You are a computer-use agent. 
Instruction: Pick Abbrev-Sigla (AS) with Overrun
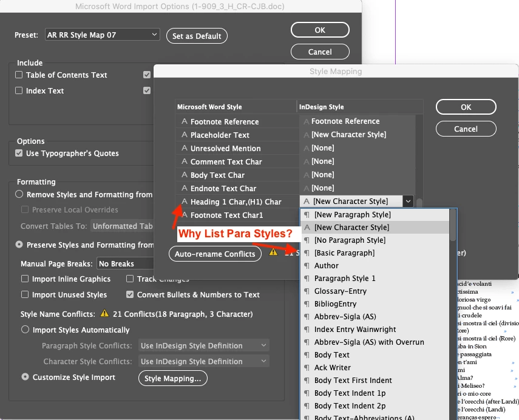(375, 342)
